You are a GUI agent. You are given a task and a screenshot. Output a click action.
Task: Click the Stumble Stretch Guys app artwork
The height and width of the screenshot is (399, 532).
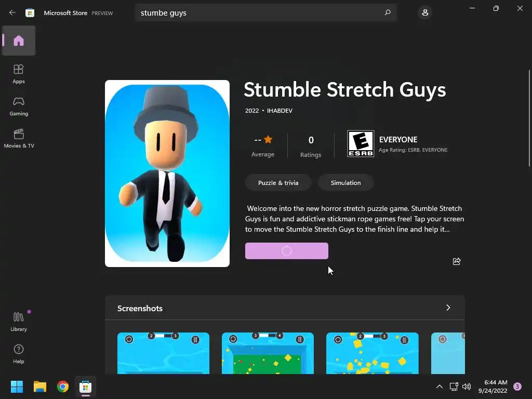pyautogui.click(x=167, y=174)
